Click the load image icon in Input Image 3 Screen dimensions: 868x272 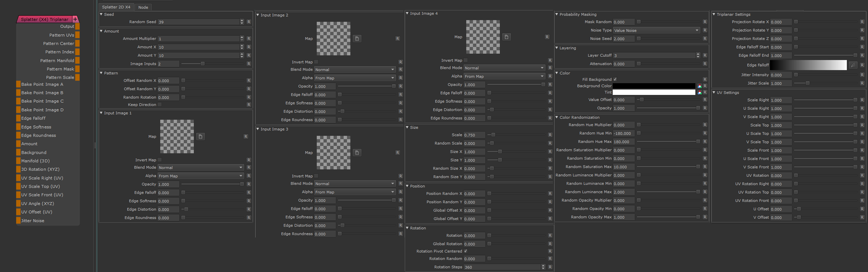point(357,153)
